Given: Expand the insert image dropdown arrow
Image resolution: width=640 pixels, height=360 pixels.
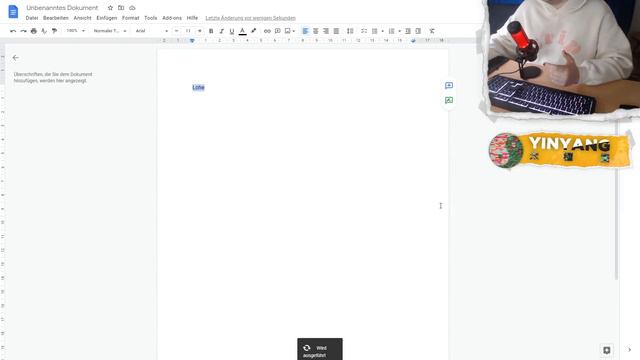Looking at the screenshot, I should tap(293, 31).
